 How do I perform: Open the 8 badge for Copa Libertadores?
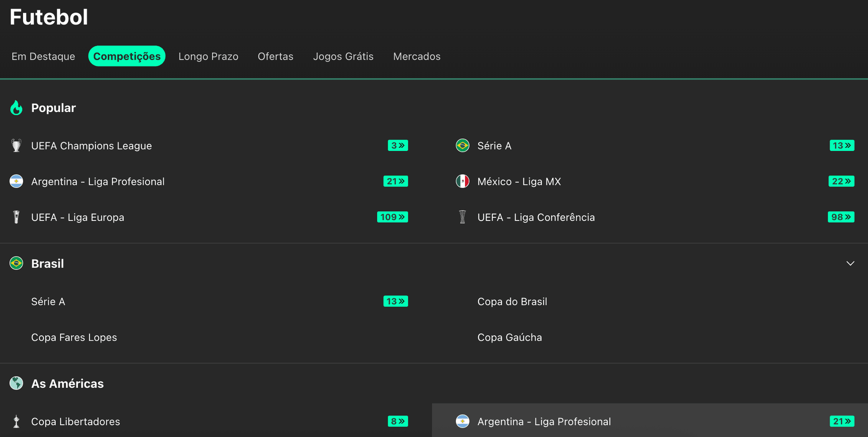[x=398, y=421]
